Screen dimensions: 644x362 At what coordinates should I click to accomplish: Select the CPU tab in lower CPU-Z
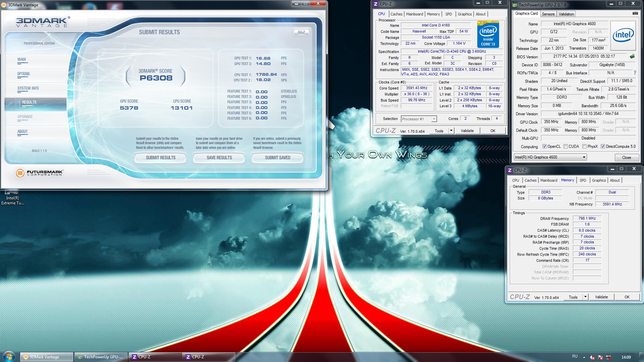pyautogui.click(x=516, y=180)
